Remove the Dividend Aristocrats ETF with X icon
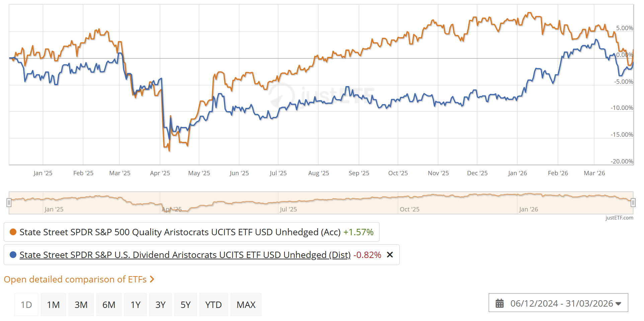The image size is (644, 321). coord(390,255)
